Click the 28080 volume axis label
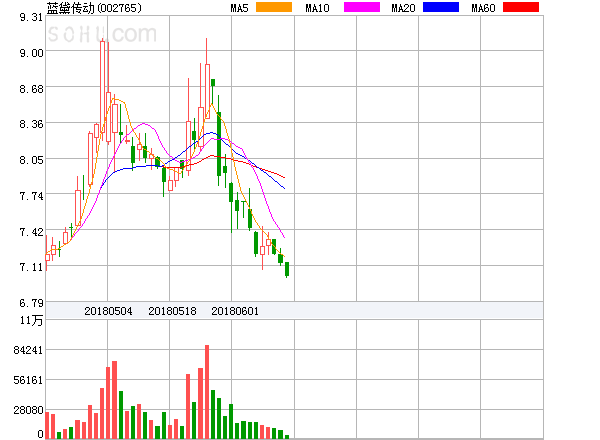 click(x=28, y=410)
